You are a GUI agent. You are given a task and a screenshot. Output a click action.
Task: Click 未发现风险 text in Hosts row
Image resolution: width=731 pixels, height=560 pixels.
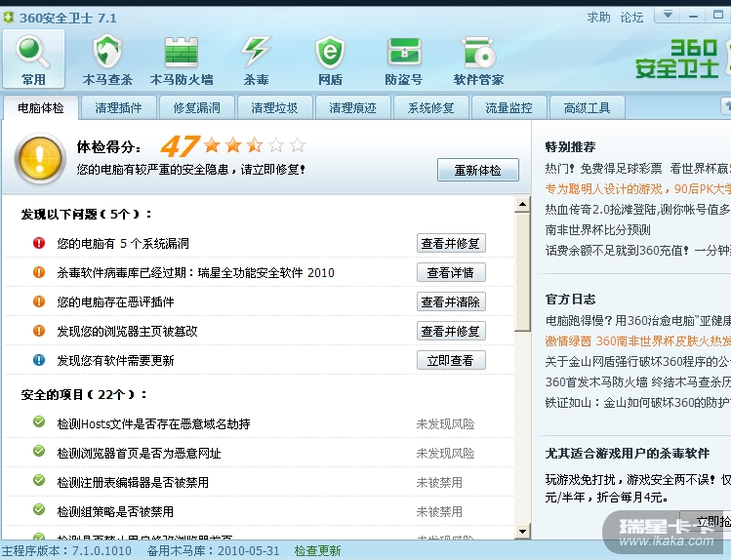point(445,424)
